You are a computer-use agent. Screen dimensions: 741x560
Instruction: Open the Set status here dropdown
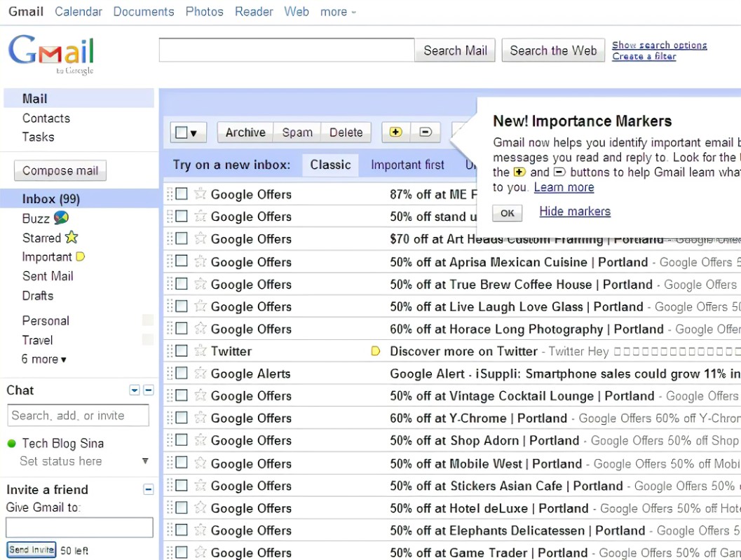(145, 461)
